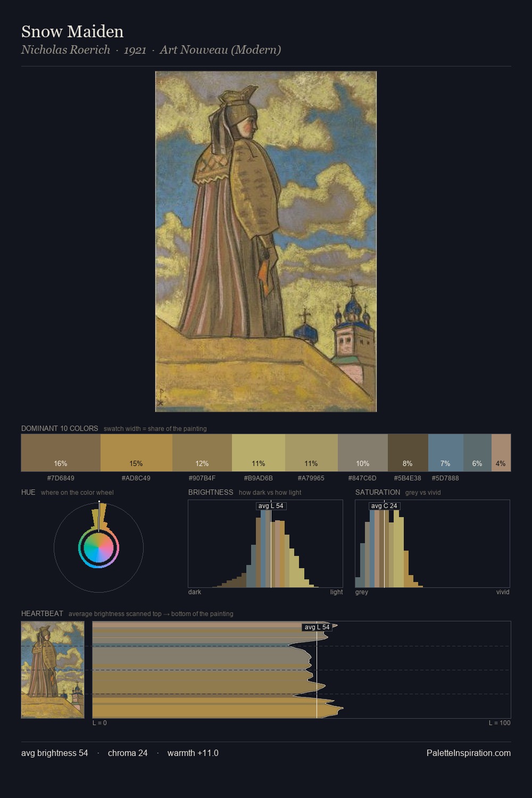Click the style "Art Nouveau (Modern)"
The width and height of the screenshot is (532, 798).
(220, 49)
